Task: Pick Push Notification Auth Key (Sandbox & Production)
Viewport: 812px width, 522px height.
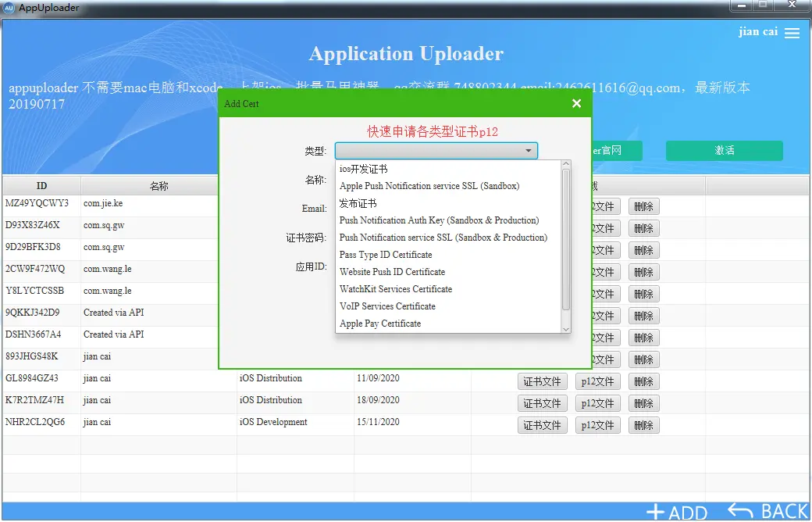Action: point(448,220)
